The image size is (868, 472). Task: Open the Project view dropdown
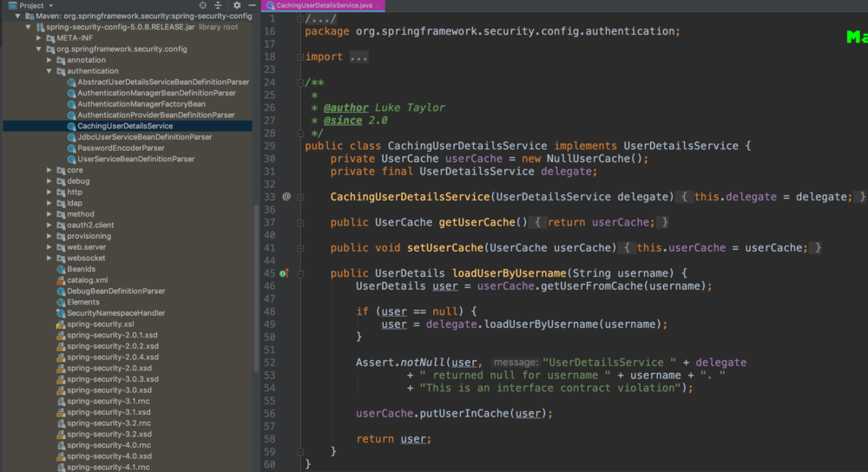click(x=51, y=5)
